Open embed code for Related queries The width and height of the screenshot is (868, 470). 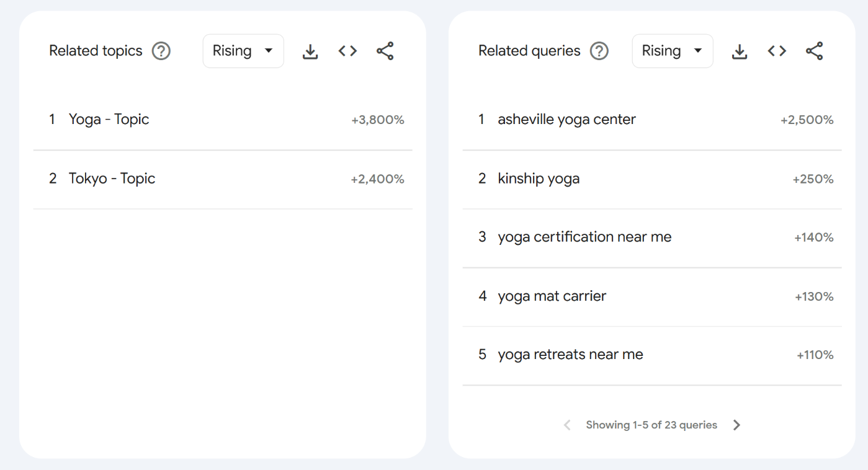click(776, 51)
